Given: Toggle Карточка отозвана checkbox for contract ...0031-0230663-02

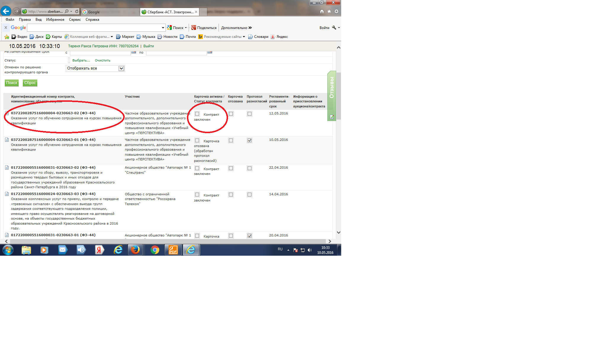Looking at the screenshot, I should pyautogui.click(x=231, y=168).
